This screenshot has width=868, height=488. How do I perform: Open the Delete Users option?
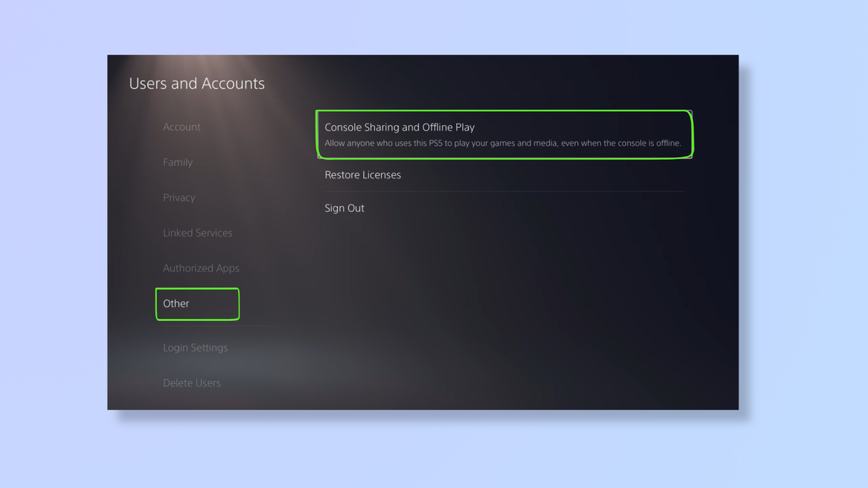[192, 382]
